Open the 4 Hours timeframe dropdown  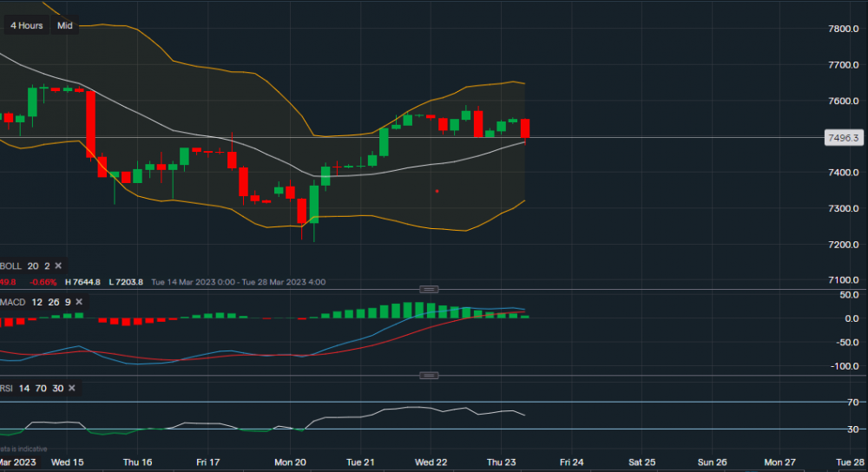pos(26,26)
